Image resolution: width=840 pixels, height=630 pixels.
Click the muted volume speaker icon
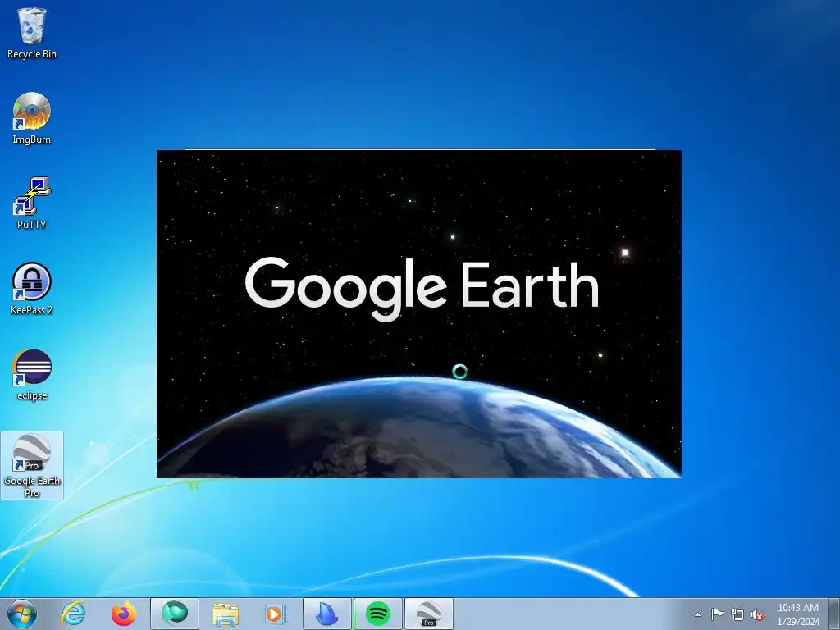click(x=757, y=615)
